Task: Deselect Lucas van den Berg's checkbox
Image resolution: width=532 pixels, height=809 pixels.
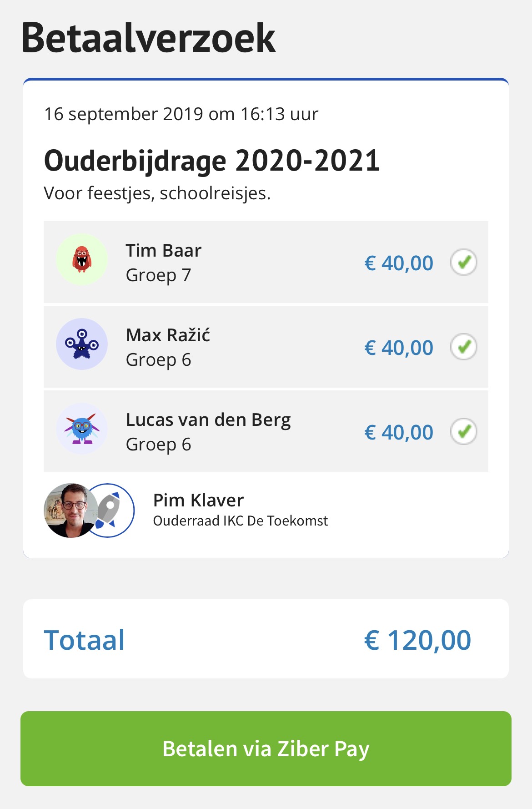Action: 464,432
